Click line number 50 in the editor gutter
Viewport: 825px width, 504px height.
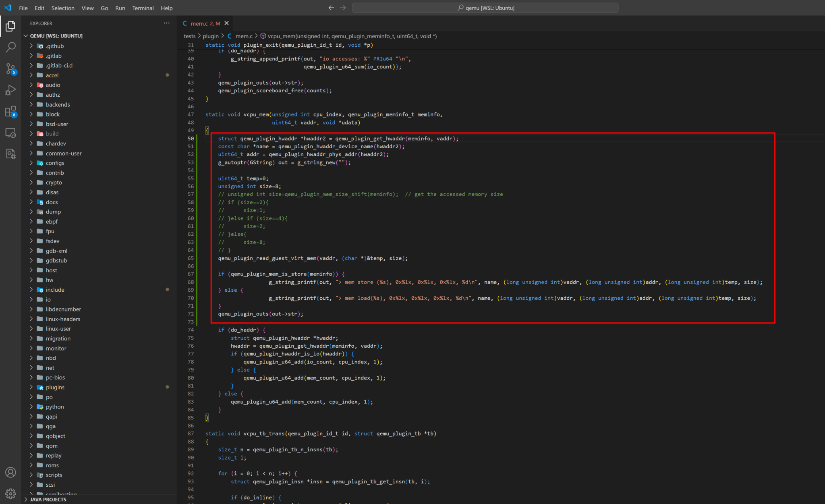coord(191,138)
